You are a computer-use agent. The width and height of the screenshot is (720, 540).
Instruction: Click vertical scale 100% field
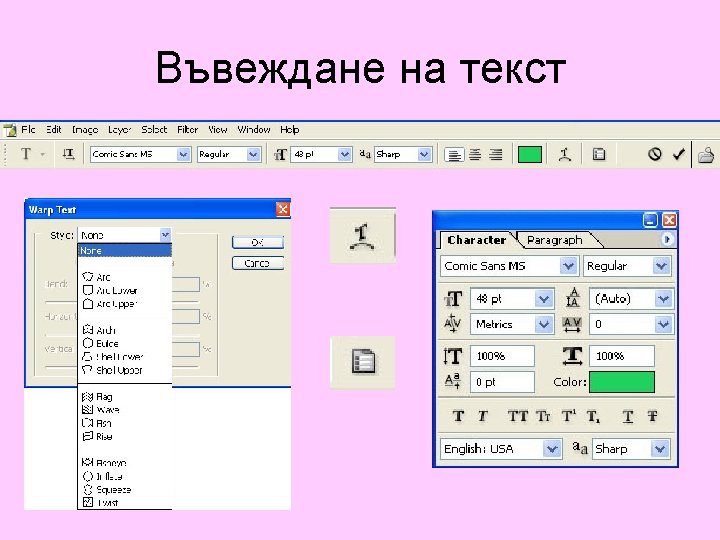point(502,356)
